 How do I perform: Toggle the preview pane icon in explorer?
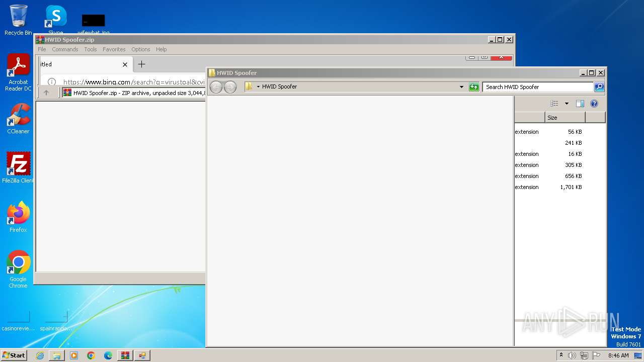[x=580, y=104]
